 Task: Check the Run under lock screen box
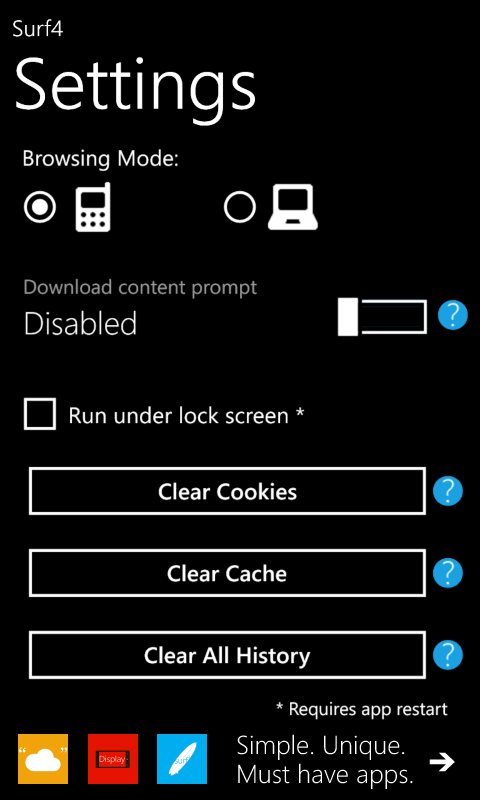pos(40,415)
